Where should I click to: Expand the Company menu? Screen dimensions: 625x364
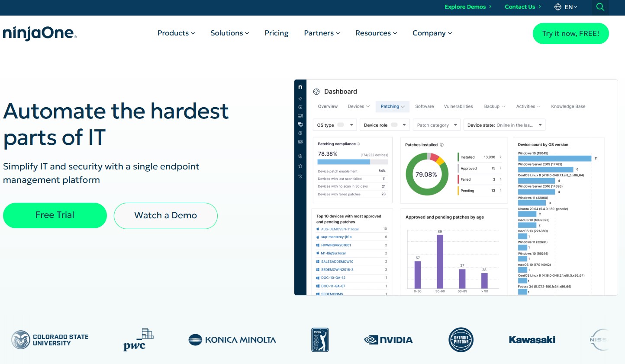[x=432, y=33]
